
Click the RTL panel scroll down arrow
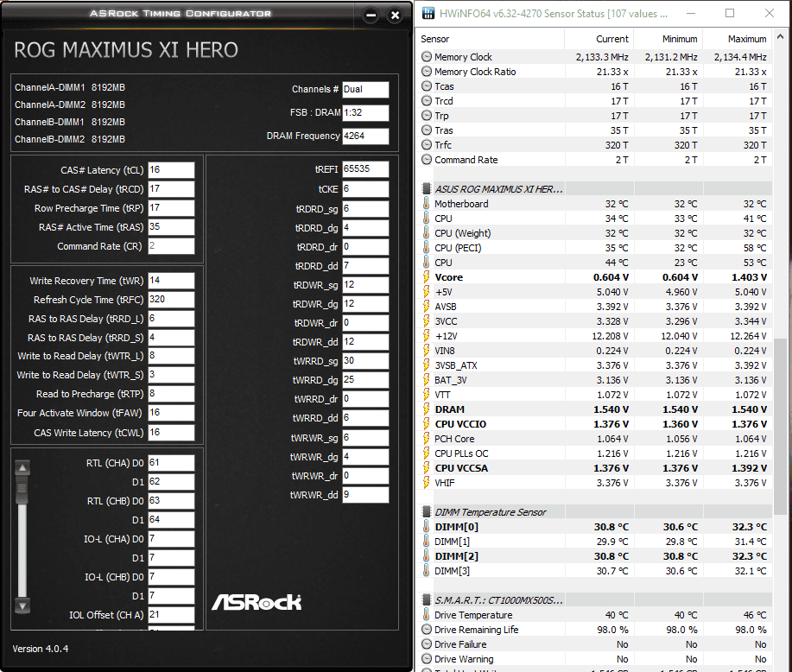pos(22,605)
